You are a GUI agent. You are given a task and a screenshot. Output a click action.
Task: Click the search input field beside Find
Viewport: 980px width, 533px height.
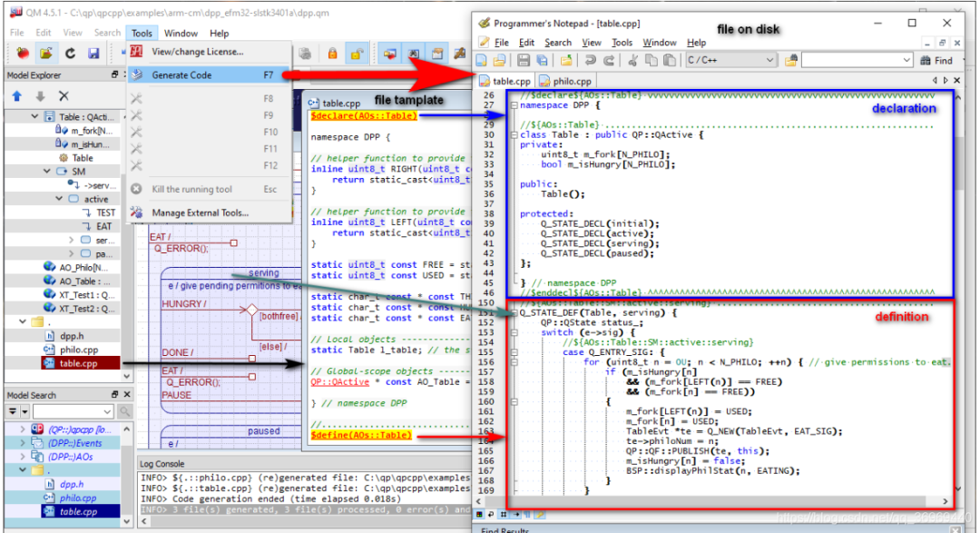[x=856, y=59]
